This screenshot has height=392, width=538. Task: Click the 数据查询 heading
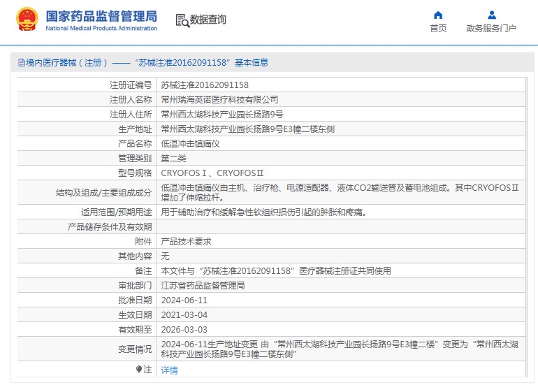(208, 20)
